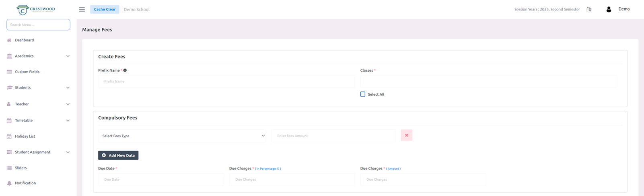Click the language translate icon in header
The height and width of the screenshot is (196, 644).
click(589, 9)
